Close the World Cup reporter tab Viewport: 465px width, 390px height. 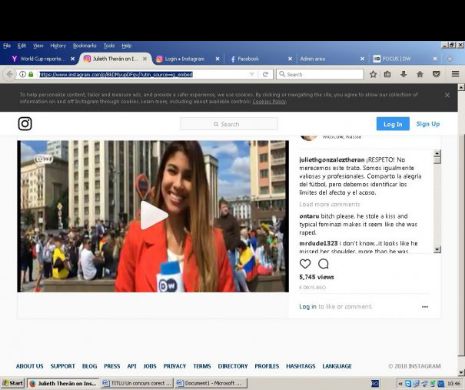[73, 59]
